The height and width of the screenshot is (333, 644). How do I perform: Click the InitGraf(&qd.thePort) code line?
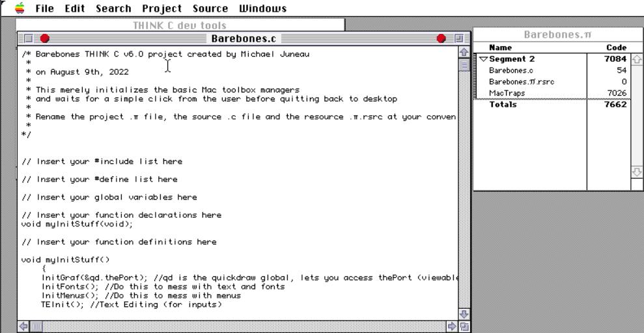coord(249,278)
